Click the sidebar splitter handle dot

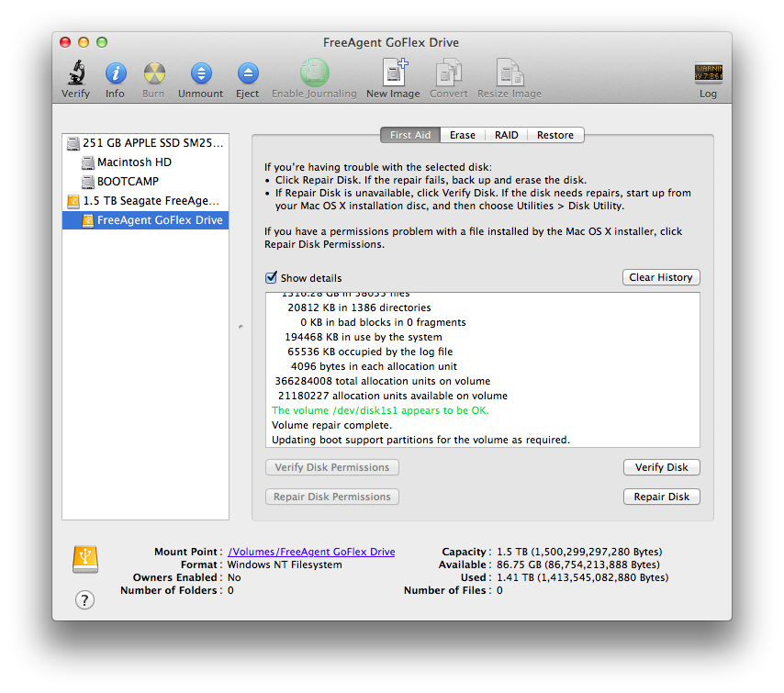click(x=241, y=327)
